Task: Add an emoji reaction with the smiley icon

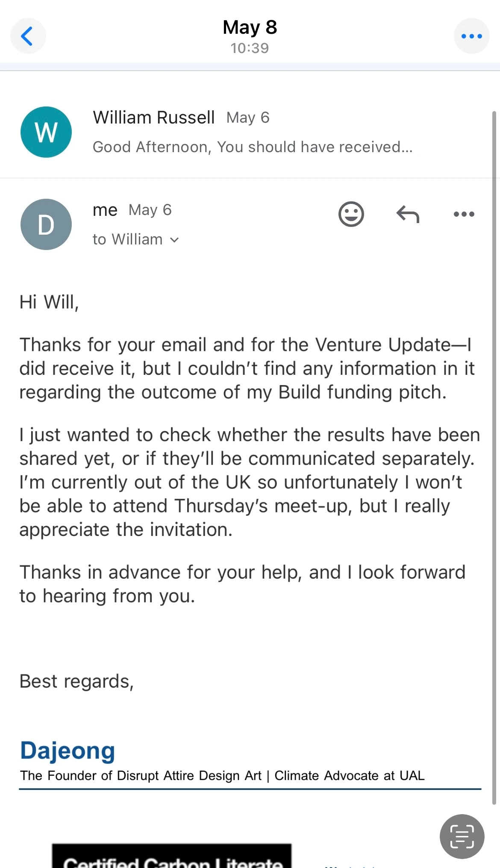Action: [351, 214]
